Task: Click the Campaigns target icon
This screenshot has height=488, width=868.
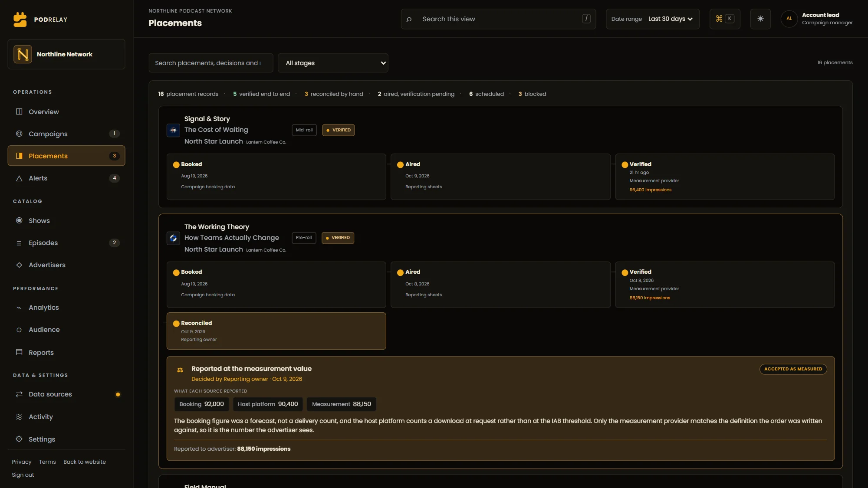Action: click(19, 134)
